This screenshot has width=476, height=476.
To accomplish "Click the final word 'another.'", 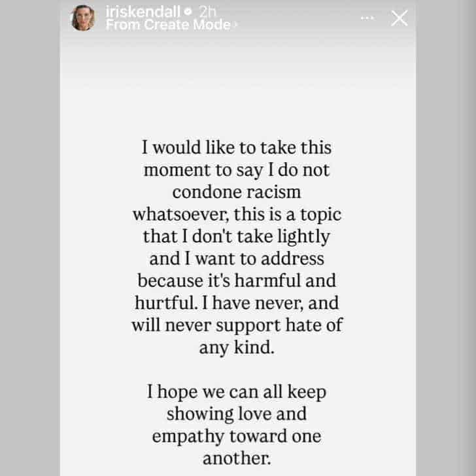I will [237, 458].
